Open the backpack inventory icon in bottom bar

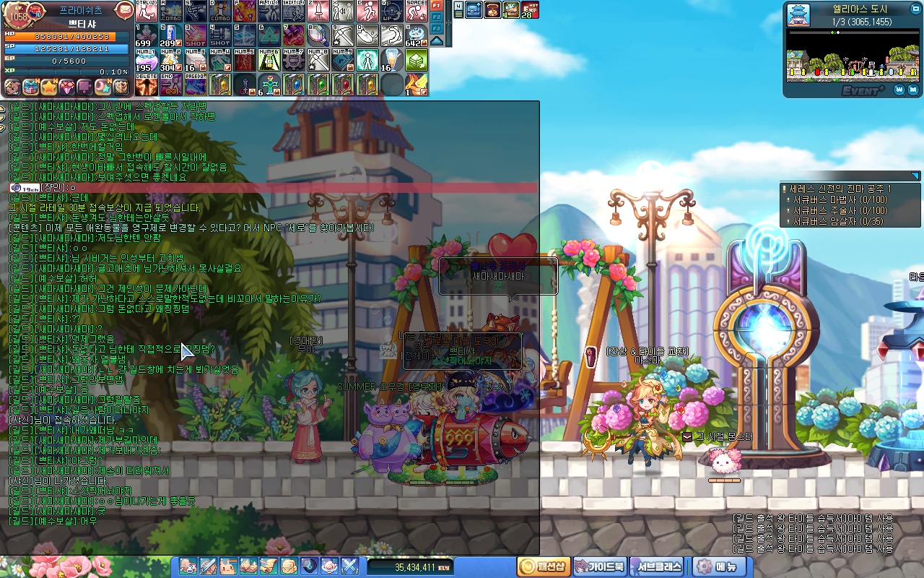tap(289, 566)
